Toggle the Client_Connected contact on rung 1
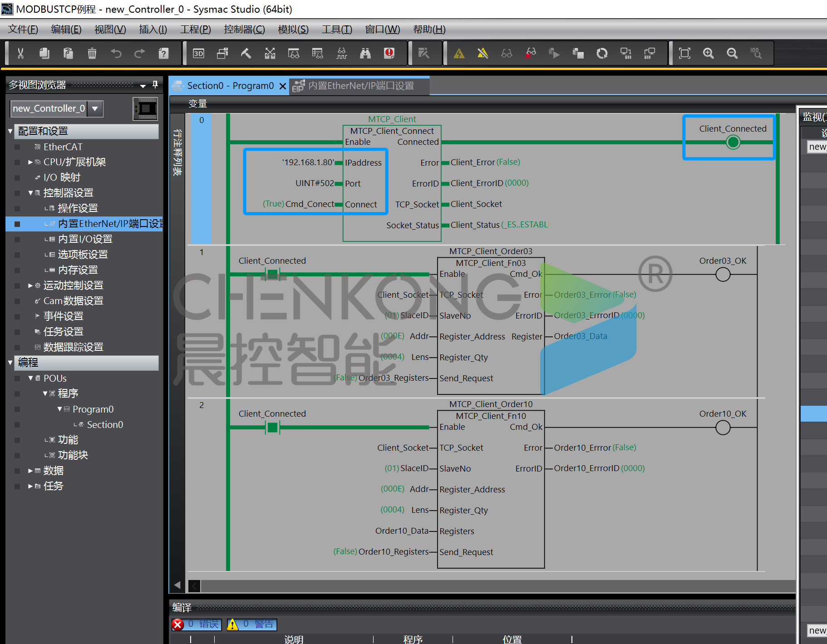 point(272,274)
